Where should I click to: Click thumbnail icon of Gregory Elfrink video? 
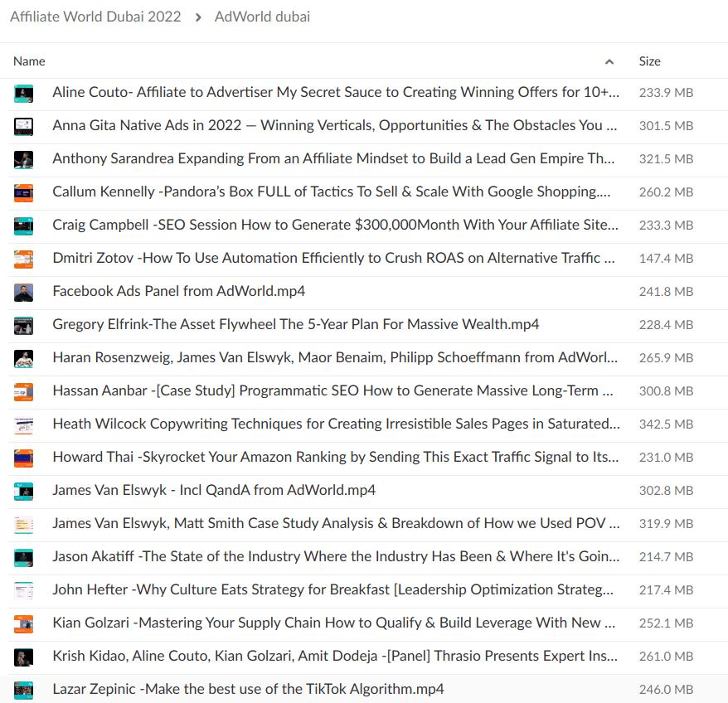coord(23,325)
